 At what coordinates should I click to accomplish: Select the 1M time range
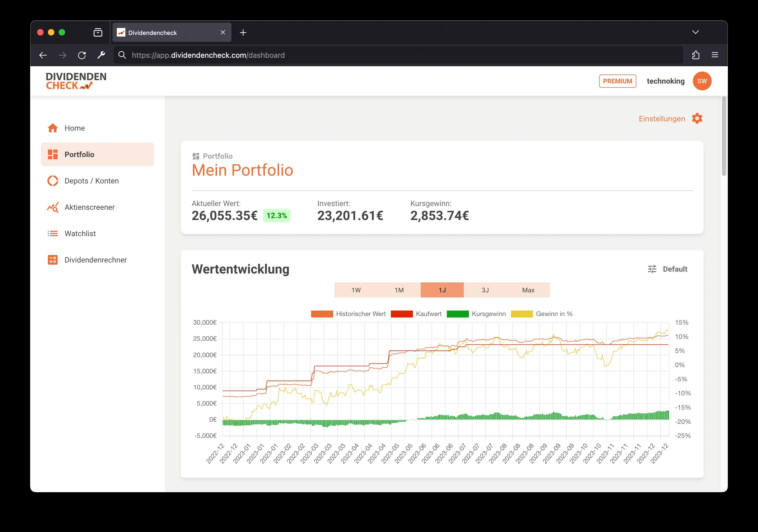pyautogui.click(x=399, y=290)
